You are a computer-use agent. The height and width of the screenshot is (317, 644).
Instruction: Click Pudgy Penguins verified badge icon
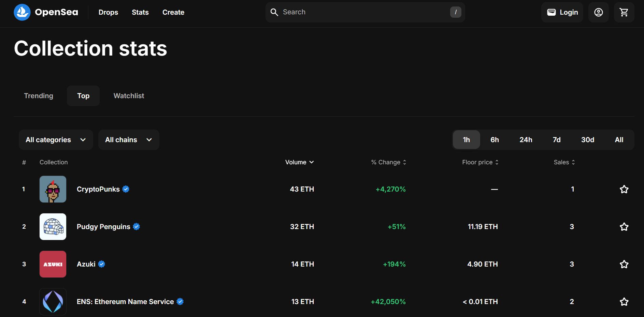(x=137, y=227)
